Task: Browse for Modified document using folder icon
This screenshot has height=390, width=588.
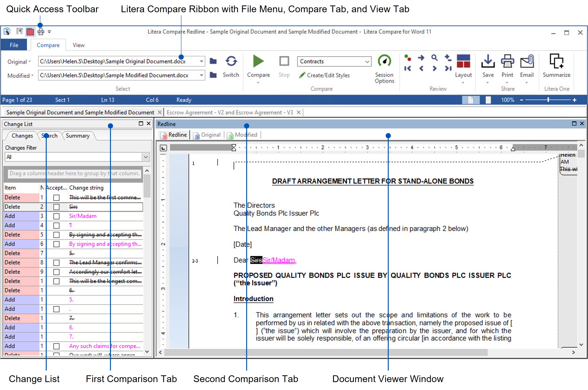Action: point(213,75)
